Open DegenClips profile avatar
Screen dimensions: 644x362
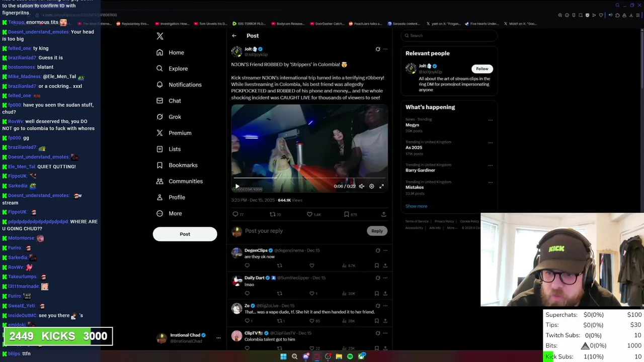[x=236, y=253]
